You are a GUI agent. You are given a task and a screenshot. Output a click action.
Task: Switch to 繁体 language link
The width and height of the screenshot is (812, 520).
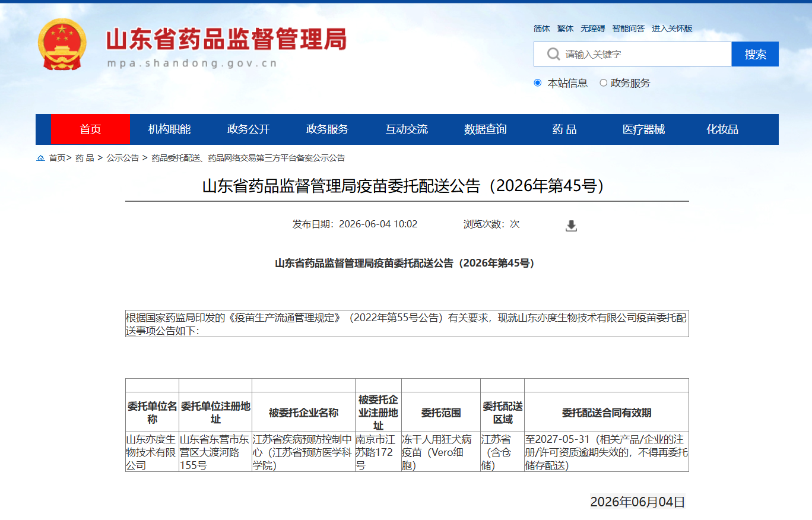tap(566, 28)
